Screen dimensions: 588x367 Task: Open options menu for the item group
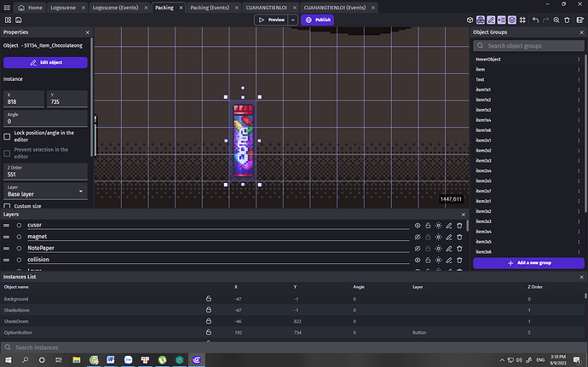click(579, 69)
